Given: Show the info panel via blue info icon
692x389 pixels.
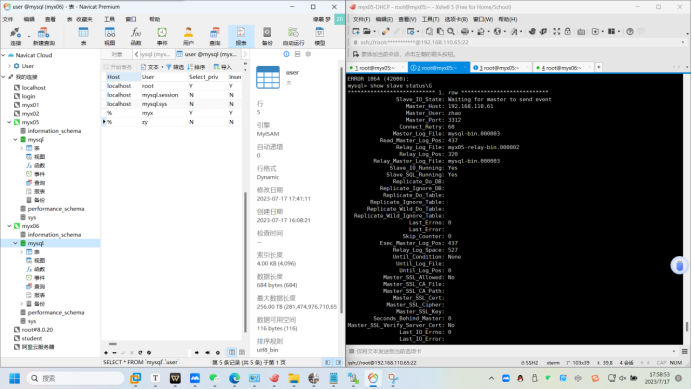Looking at the screenshot, I should pos(286,54).
